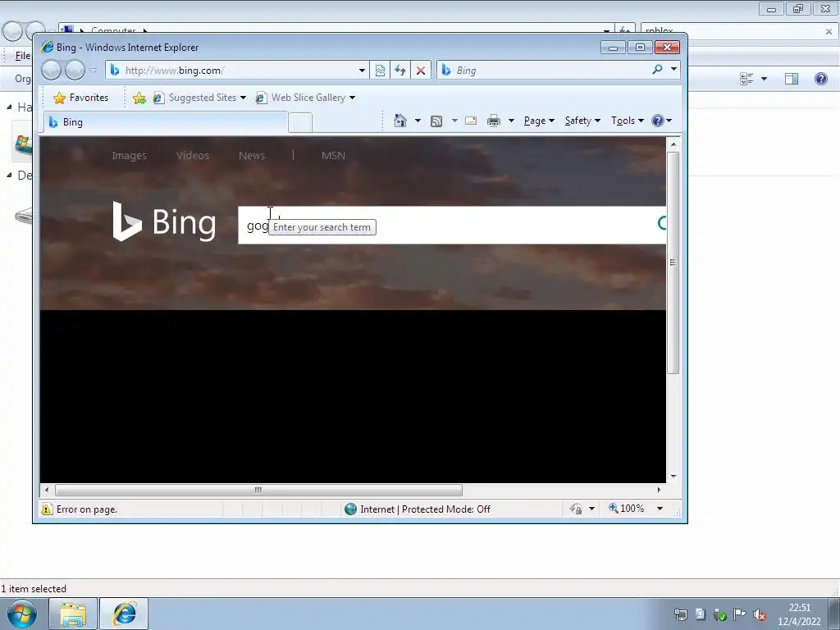Click the network tray icon
840x630 pixels.
point(680,614)
